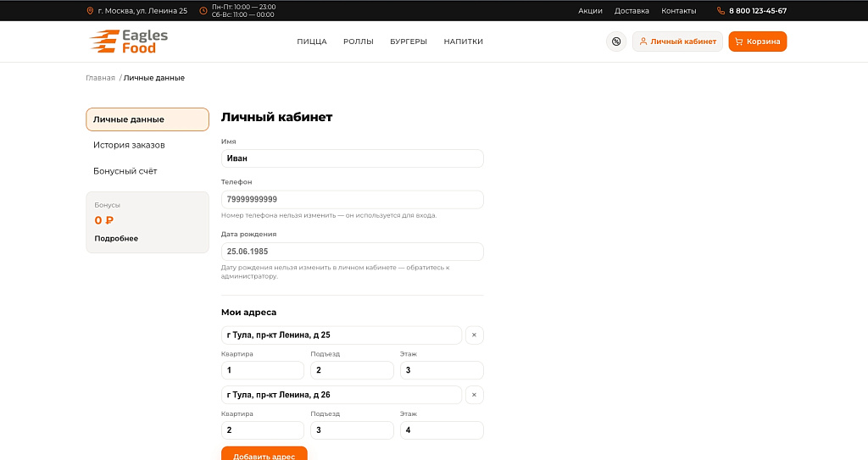This screenshot has width=868, height=460.
Task: Open the ПИЦЦА menu category
Action: click(x=312, y=42)
